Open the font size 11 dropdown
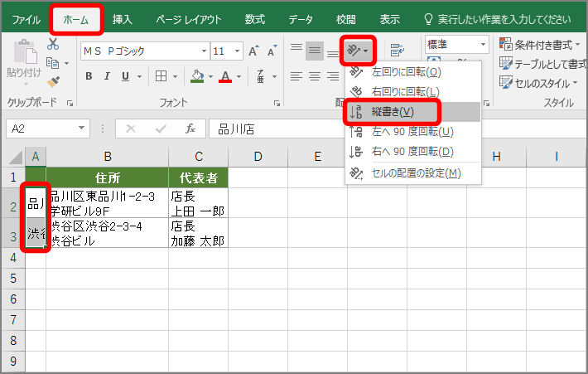 237,51
